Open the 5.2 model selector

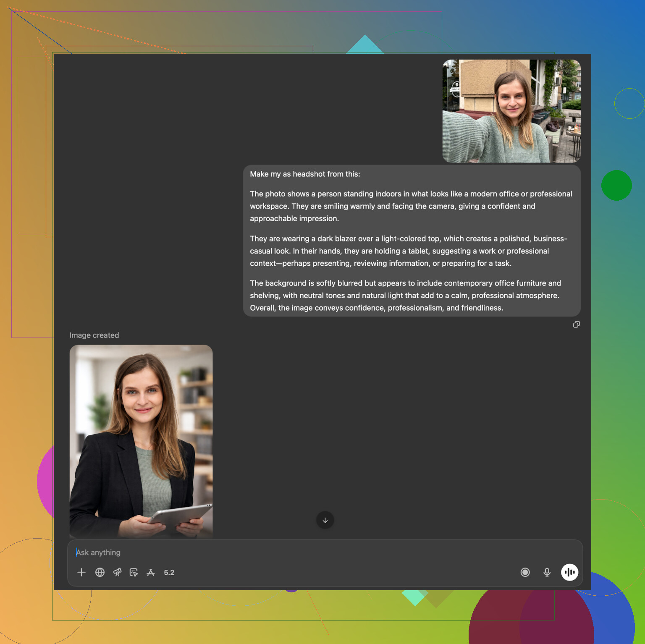click(x=169, y=572)
